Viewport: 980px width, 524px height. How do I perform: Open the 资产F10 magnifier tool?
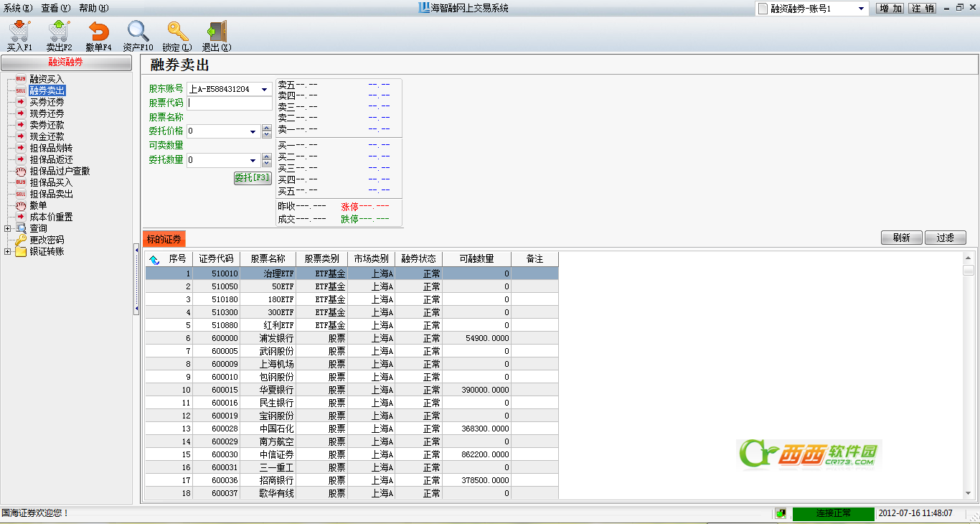pyautogui.click(x=138, y=35)
